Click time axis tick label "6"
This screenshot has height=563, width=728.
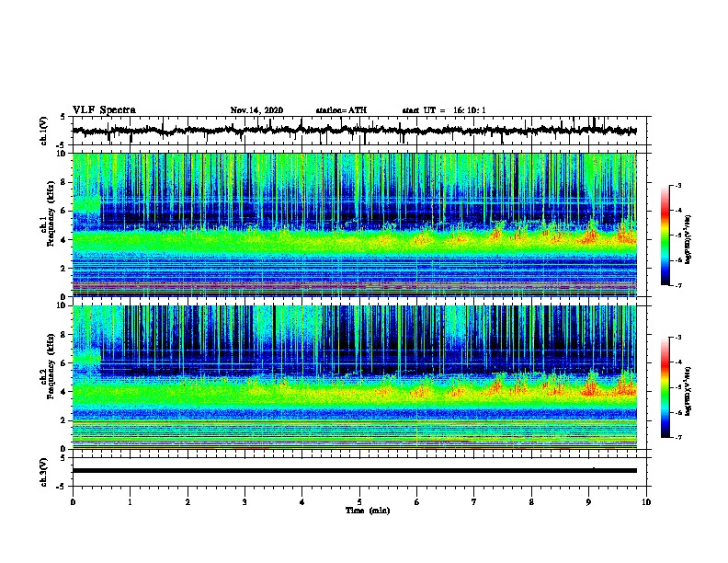(417, 502)
